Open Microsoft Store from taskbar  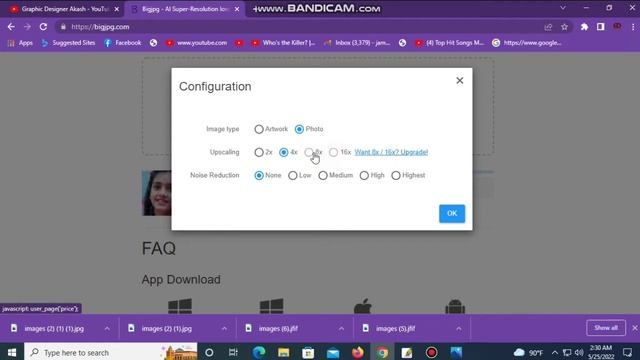[x=308, y=352]
